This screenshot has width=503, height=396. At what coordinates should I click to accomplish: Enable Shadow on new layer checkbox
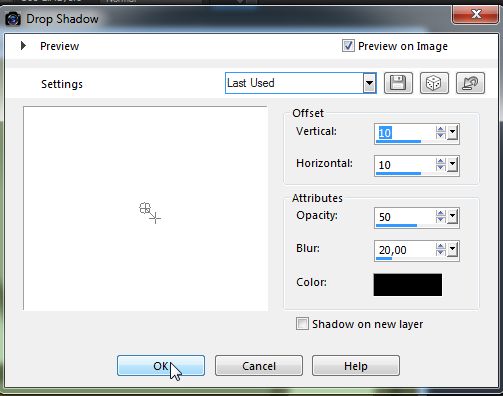tap(302, 324)
